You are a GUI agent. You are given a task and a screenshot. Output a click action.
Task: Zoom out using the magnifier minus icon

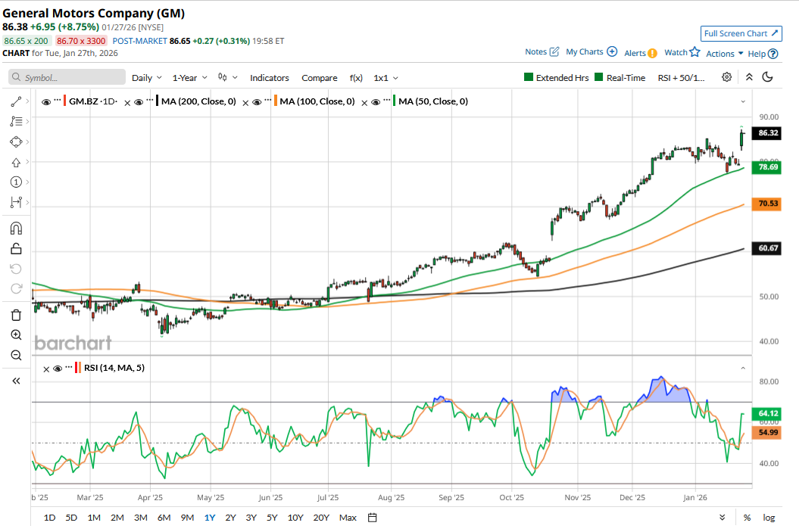point(16,355)
